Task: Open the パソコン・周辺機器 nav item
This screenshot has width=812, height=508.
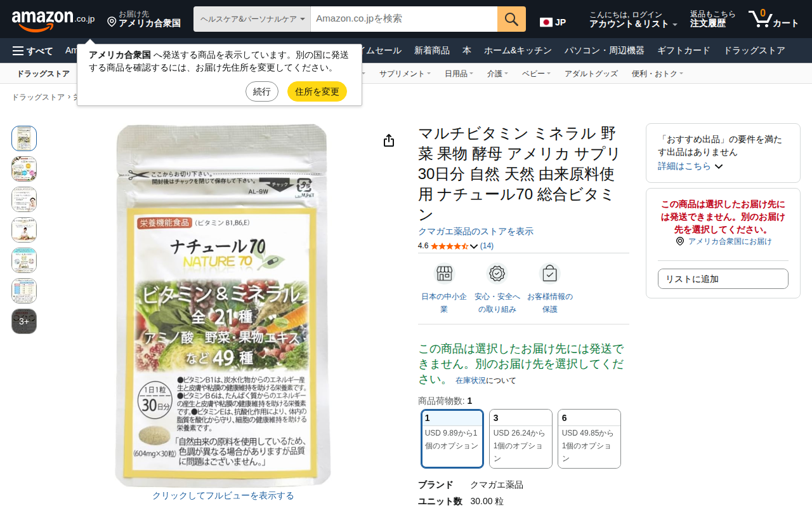Action: [x=604, y=51]
